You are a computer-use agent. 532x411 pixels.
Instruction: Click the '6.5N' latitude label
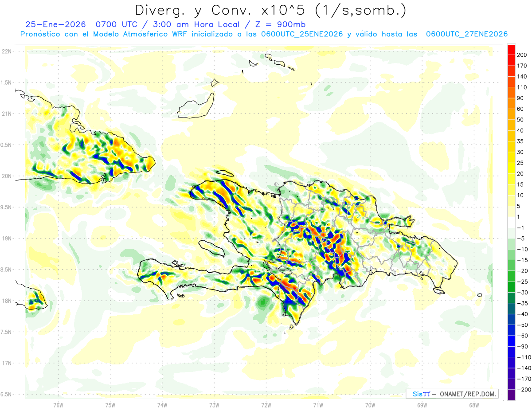pyautogui.click(x=7, y=394)
